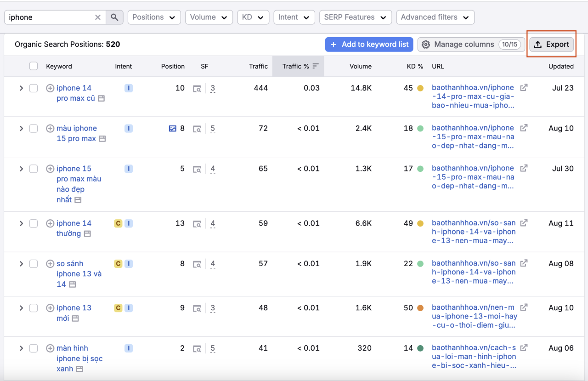Open the Positions filter dropdown
588x381 pixels.
154,17
